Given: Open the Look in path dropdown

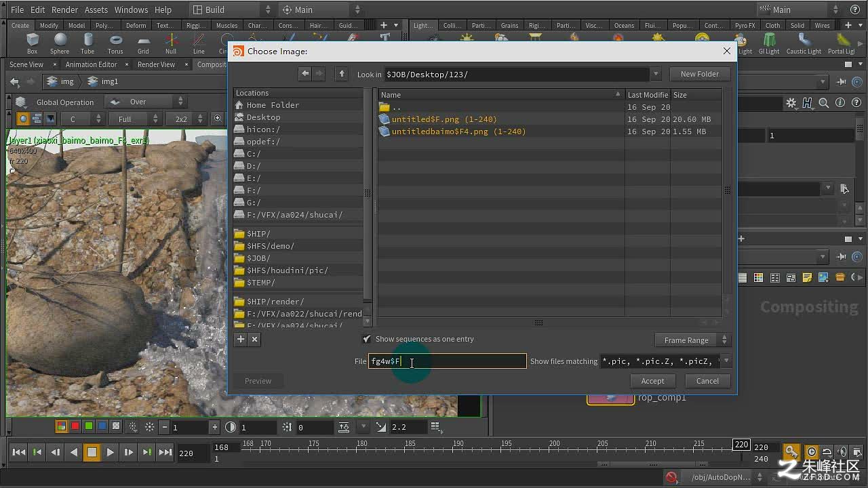Looking at the screenshot, I should [x=656, y=74].
